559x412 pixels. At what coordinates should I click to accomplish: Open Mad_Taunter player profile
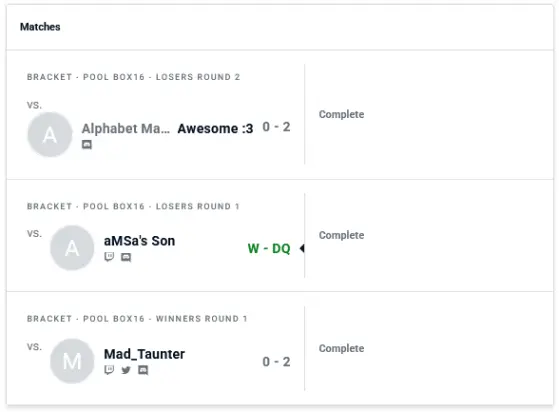tap(144, 354)
